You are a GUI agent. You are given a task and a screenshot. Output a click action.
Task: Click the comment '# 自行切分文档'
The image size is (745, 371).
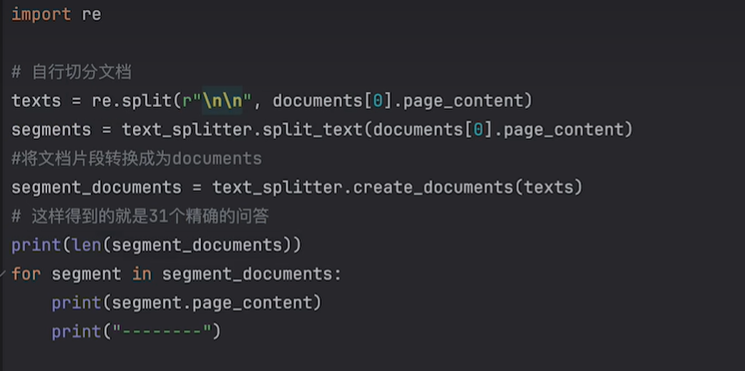pos(71,72)
